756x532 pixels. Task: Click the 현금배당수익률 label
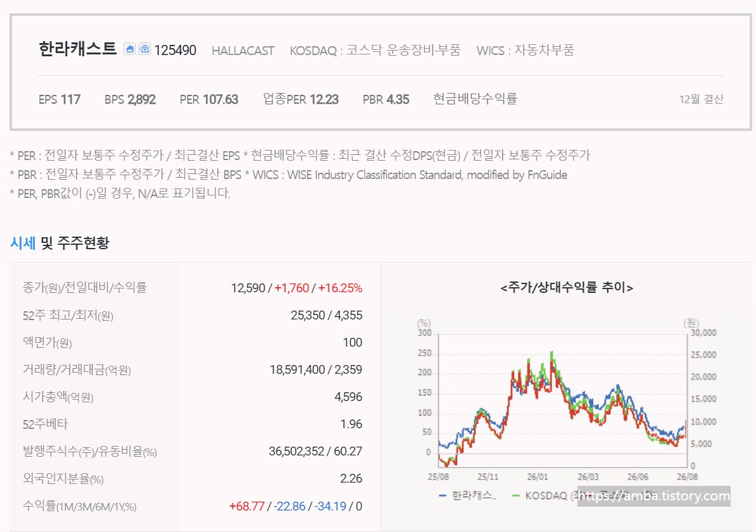(x=475, y=99)
